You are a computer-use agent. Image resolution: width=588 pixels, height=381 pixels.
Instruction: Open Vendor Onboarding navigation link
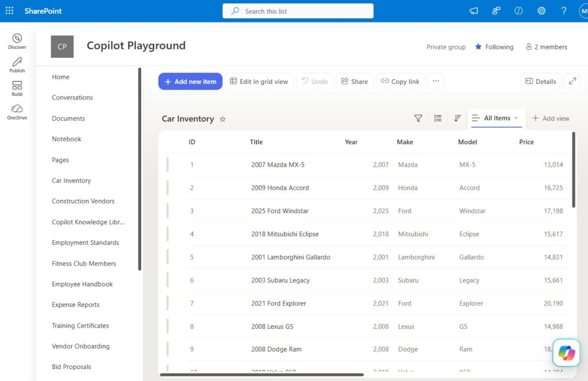[80, 347]
